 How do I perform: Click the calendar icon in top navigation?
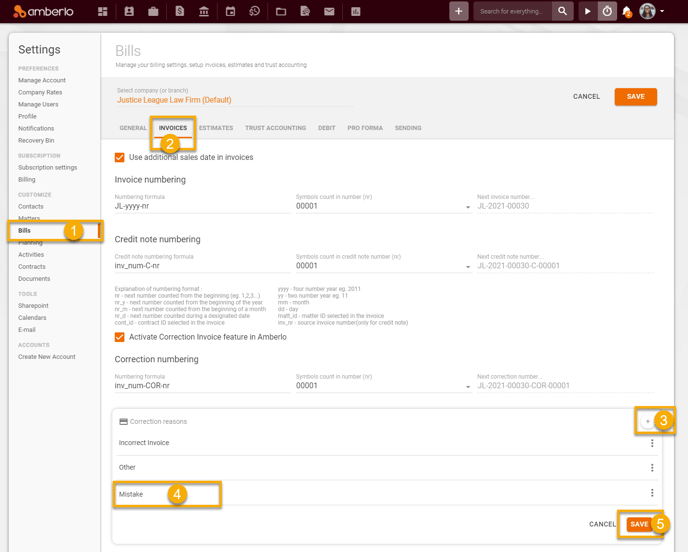(230, 12)
